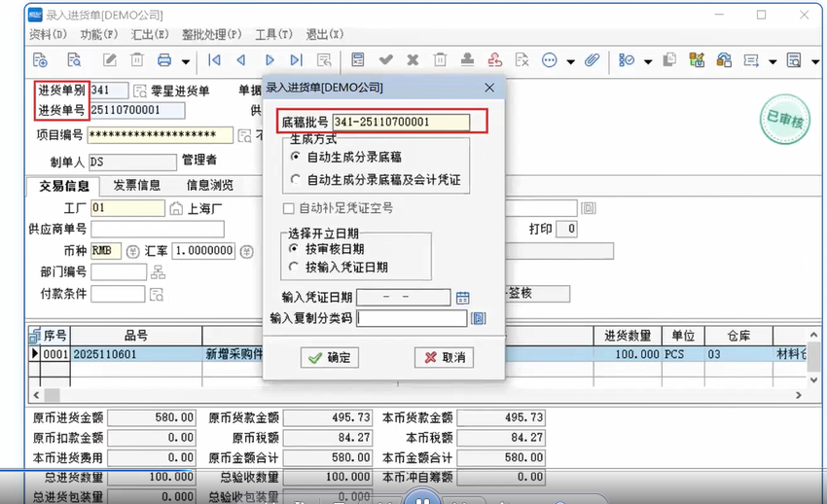Expand dropdown arrow after the ellipsis icon
This screenshot has width=827, height=504.
click(x=571, y=61)
